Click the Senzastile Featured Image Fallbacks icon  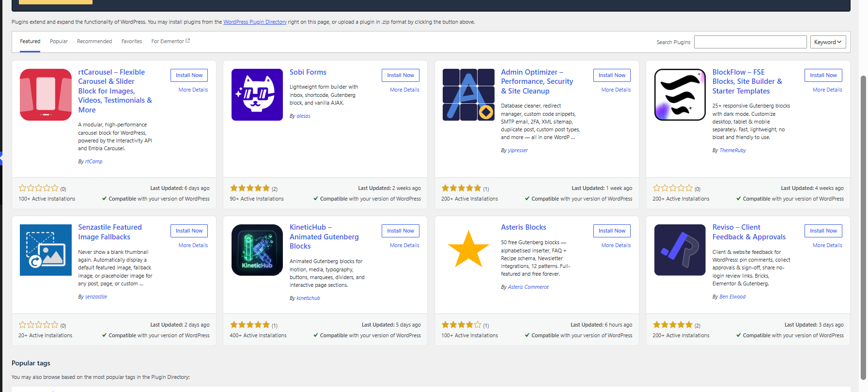(x=46, y=250)
